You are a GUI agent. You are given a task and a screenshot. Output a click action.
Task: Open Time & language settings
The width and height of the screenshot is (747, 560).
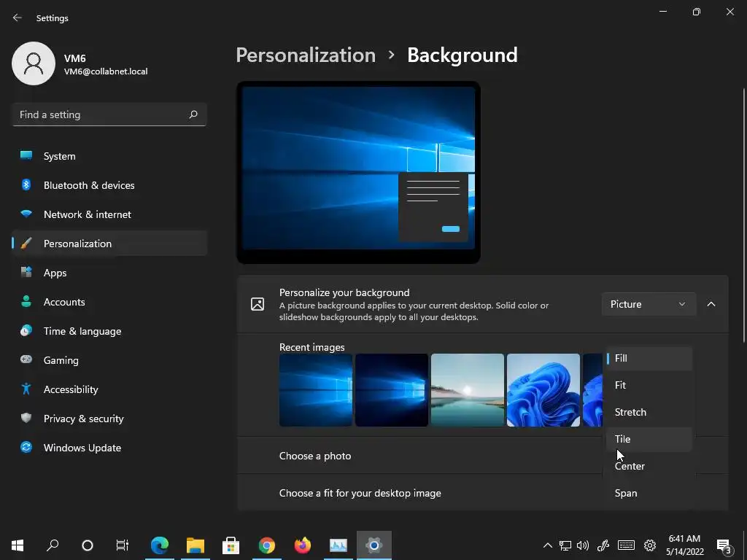coord(109,331)
